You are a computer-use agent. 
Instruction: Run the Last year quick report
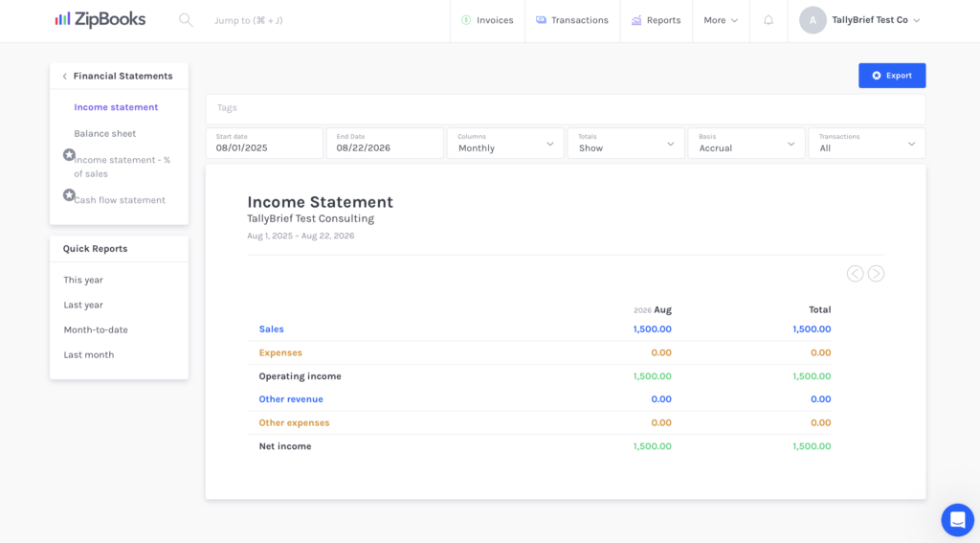click(x=83, y=305)
